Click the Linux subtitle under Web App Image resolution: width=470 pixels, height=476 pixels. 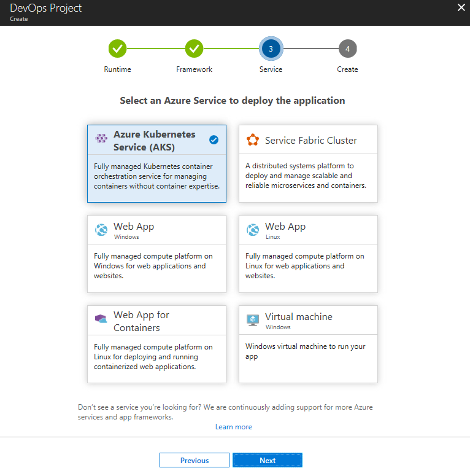(x=273, y=237)
